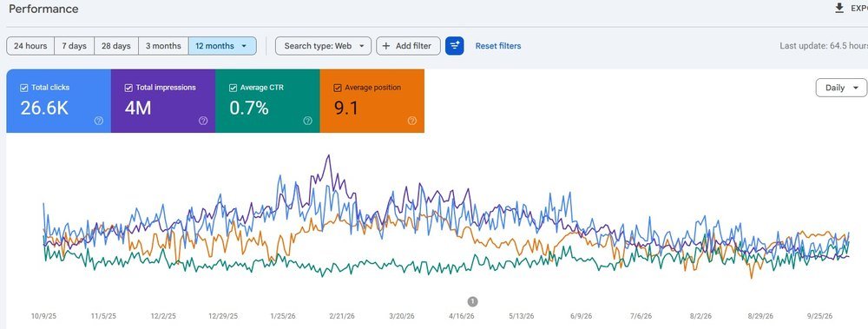This screenshot has width=868, height=329.
Task: Click the 3/20/26 axis date label
Action: click(x=402, y=316)
